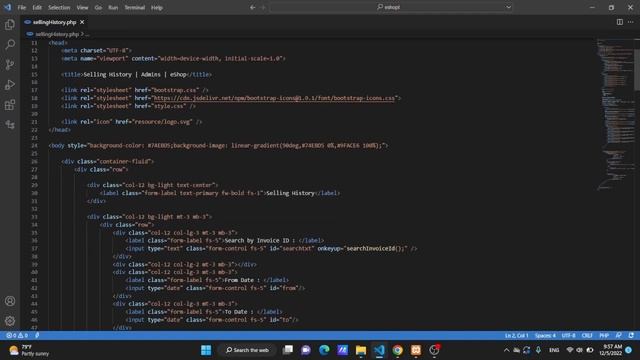The height and width of the screenshot is (360, 640).
Task: Open errors and warnings status indicator
Action: pos(17,336)
